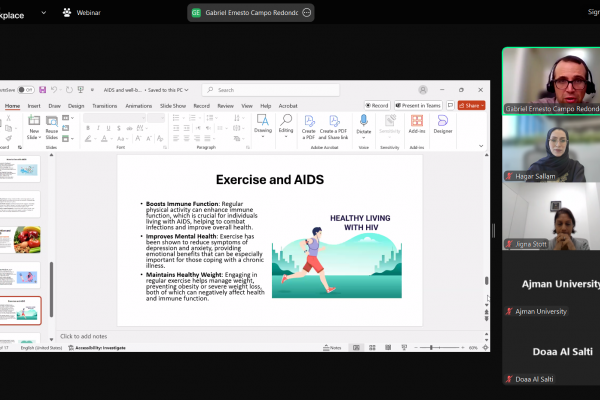The height and width of the screenshot is (400, 600).
Task: Open the font color picker arrow
Action: coord(112,138)
